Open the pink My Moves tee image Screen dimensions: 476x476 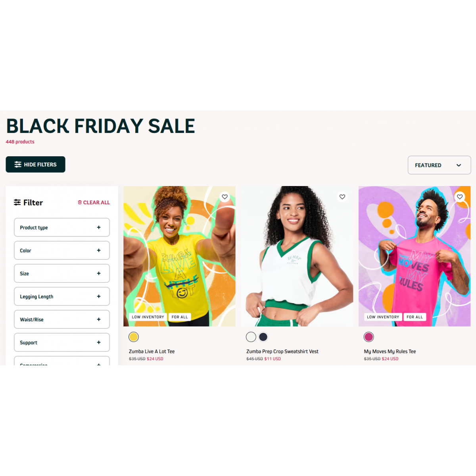(x=415, y=256)
